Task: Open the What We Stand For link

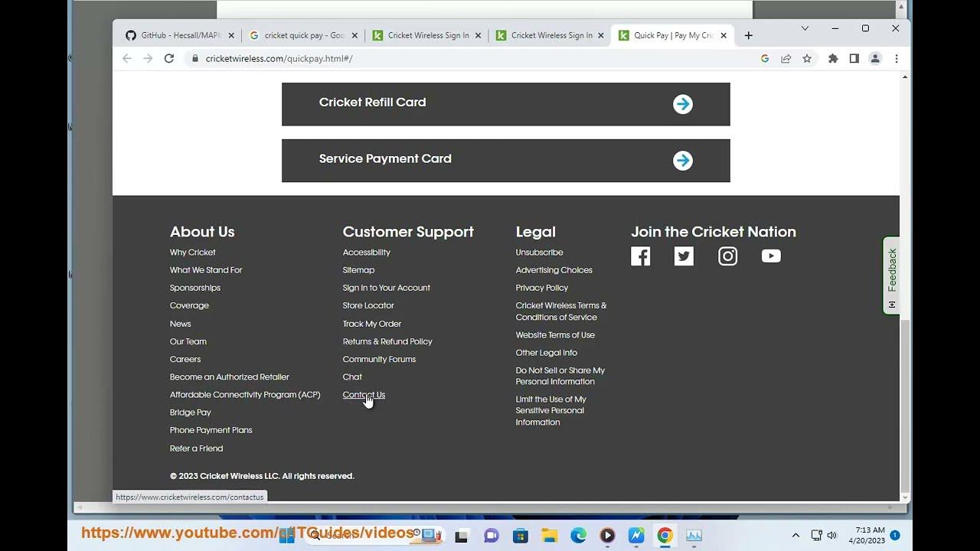Action: [x=206, y=270]
